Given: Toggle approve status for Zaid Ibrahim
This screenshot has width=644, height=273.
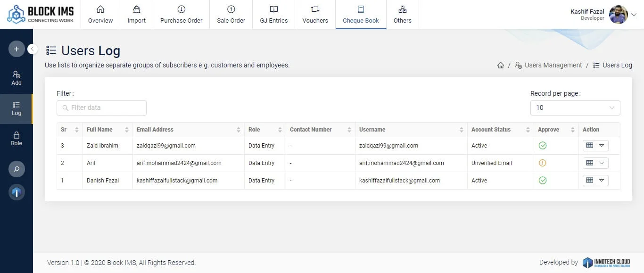Looking at the screenshot, I should [543, 146].
